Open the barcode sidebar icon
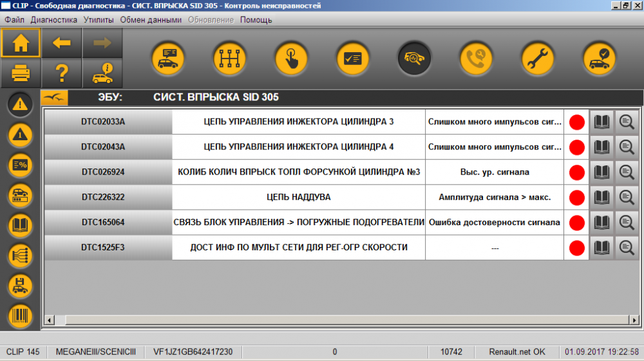 [x=20, y=316]
